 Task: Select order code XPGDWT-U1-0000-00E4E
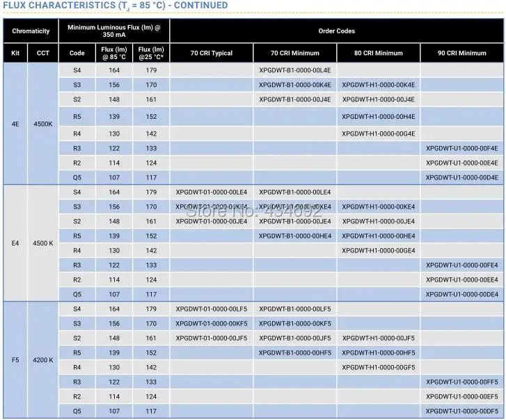pyautogui.click(x=461, y=163)
